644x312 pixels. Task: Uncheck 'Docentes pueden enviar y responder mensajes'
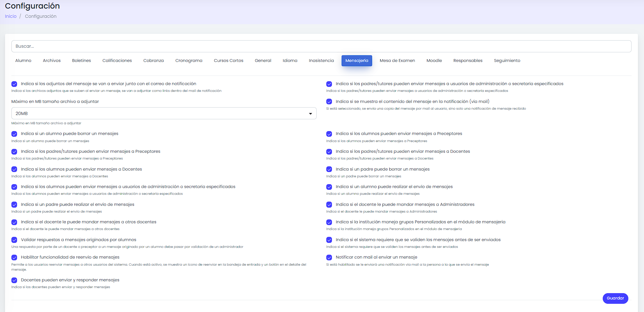pyautogui.click(x=14, y=280)
